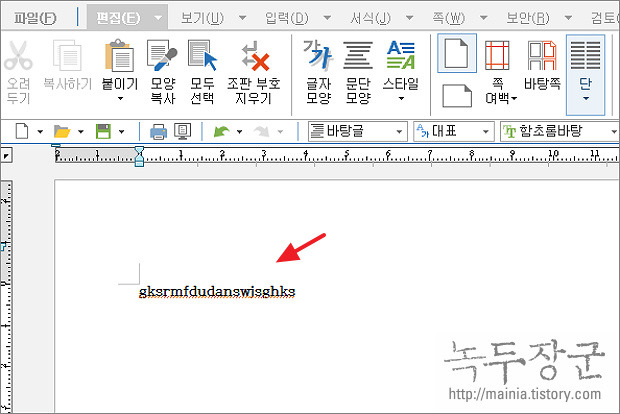Click the ruler corner tab-type button
This screenshot has width=620, height=414.
(6, 156)
